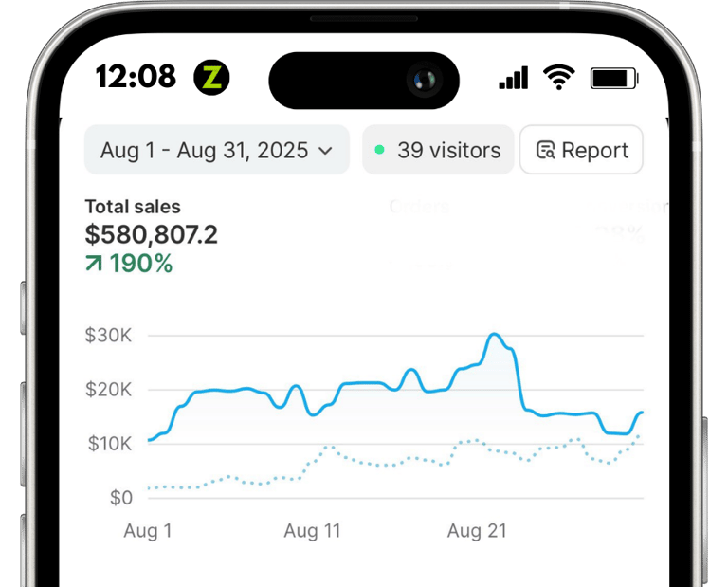728x587 pixels.
Task: Click the green upward arrow trend icon
Action: [x=94, y=264]
